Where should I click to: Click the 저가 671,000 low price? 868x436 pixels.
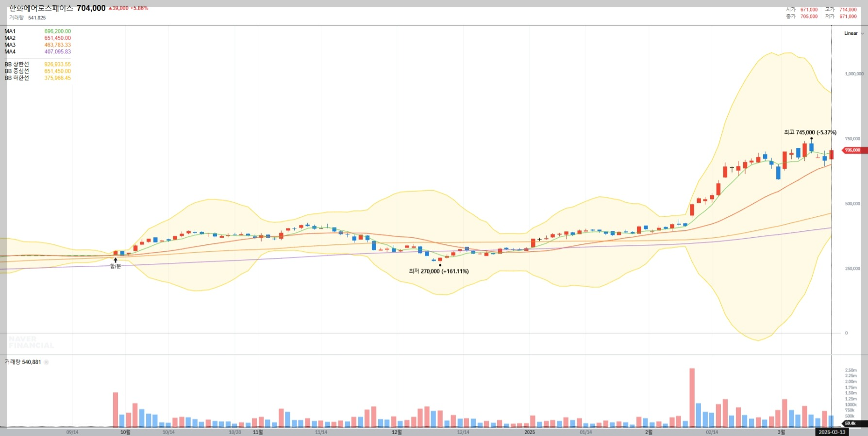[841, 16]
